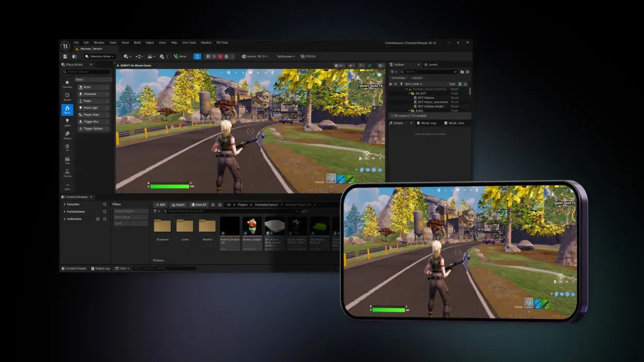Switch to the Levels tab

tap(432, 65)
